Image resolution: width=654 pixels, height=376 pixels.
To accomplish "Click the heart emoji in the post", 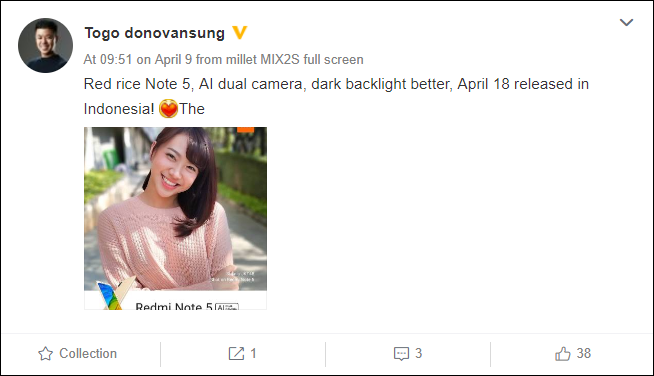I will pyautogui.click(x=169, y=109).
